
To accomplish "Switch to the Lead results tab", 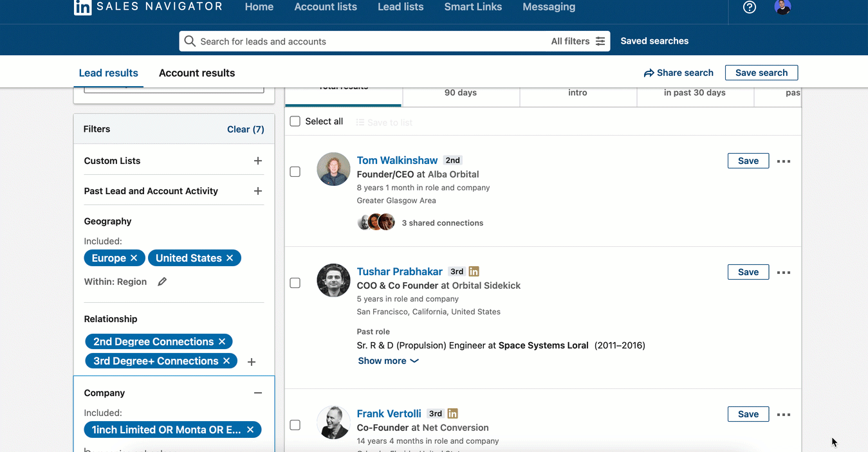I will [x=109, y=73].
